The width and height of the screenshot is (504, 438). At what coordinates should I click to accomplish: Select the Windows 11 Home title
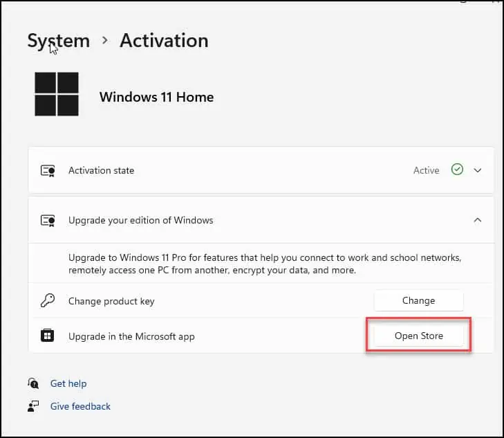click(x=156, y=97)
